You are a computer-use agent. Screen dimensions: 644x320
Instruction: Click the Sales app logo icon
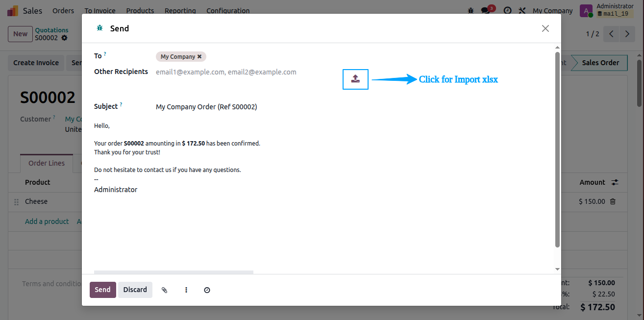(13, 10)
